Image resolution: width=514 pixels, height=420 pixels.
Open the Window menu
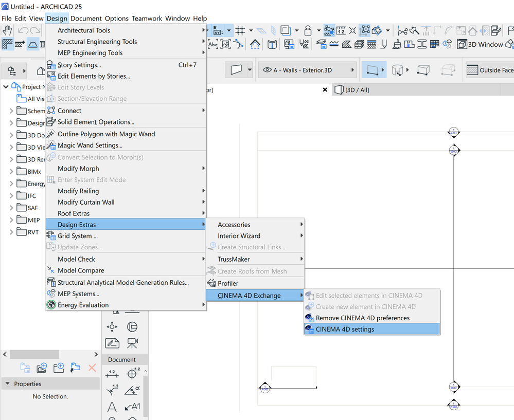[178, 19]
